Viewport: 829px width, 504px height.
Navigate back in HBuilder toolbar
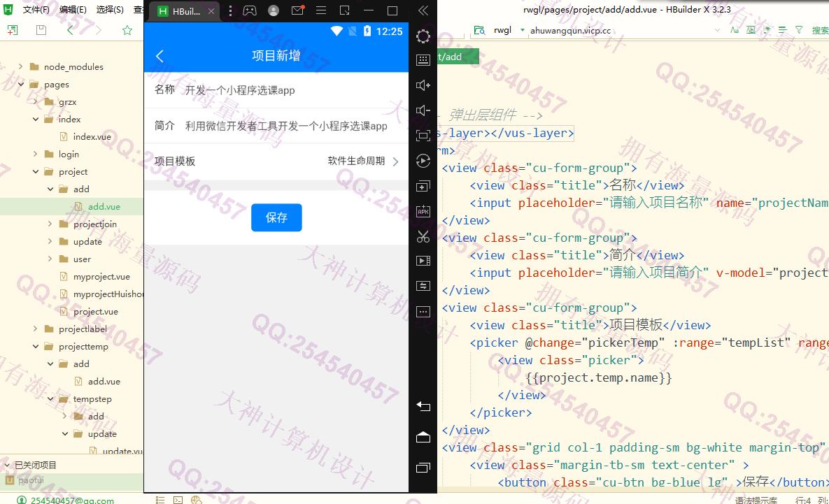pyautogui.click(x=71, y=30)
